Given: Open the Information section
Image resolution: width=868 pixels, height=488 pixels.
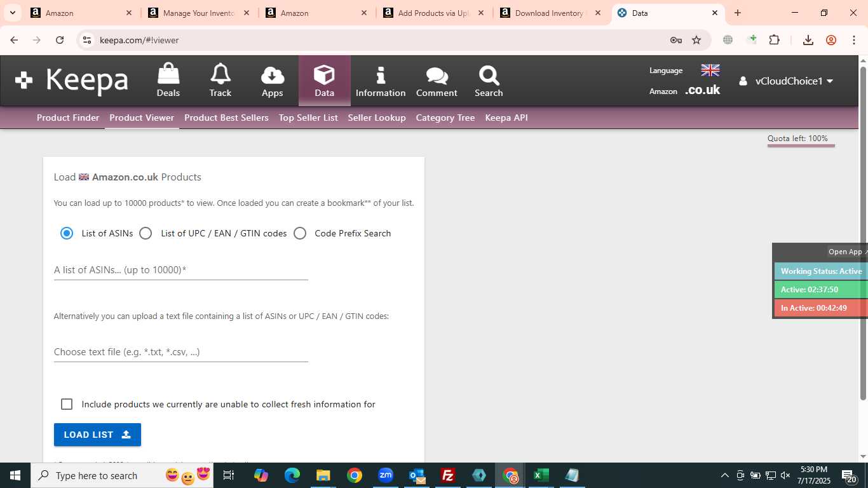Looking at the screenshot, I should pos(381,81).
